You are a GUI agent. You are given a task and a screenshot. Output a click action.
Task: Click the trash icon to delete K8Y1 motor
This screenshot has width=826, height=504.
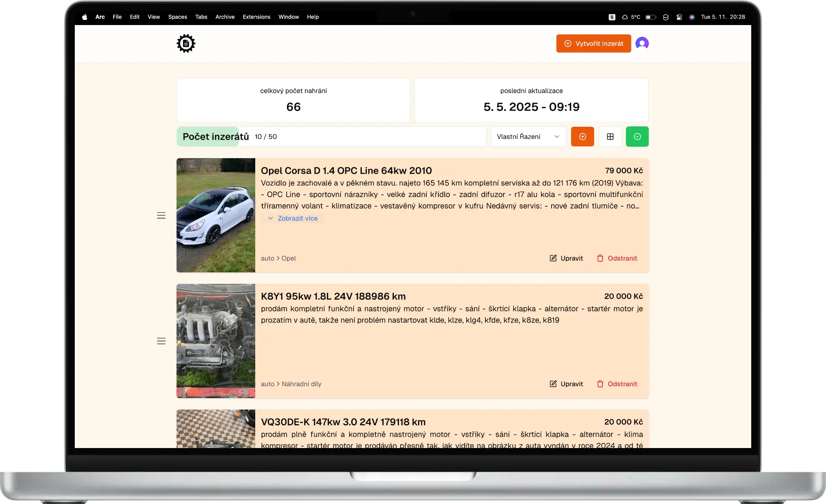601,384
